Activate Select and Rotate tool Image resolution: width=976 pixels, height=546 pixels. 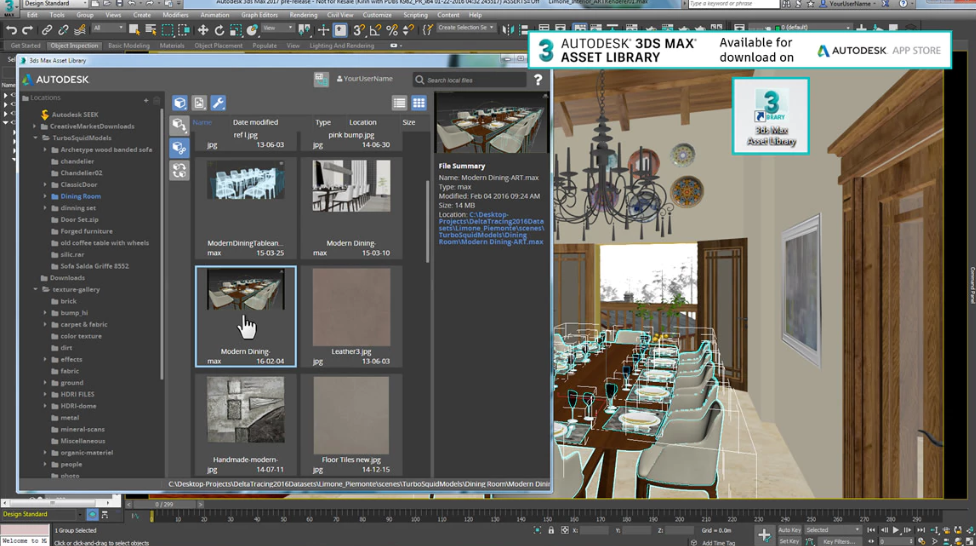tap(219, 30)
